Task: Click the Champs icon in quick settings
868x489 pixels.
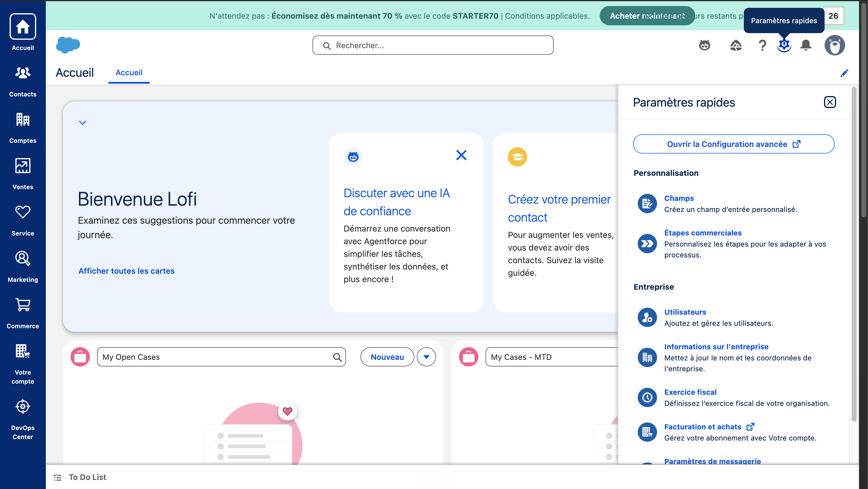Action: 647,203
